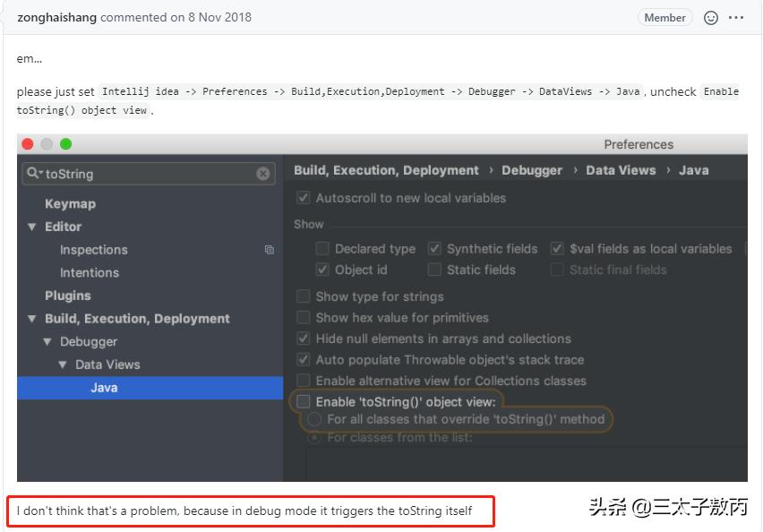
Task: Click the Member badge label
Action: pos(664,18)
